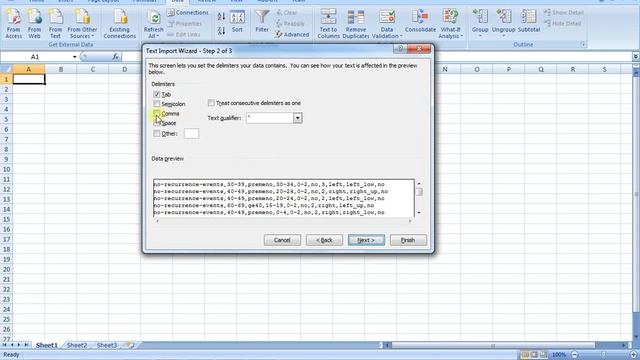The height and width of the screenshot is (360, 640).
Task: Click the Back button in wizard
Action: (324, 240)
